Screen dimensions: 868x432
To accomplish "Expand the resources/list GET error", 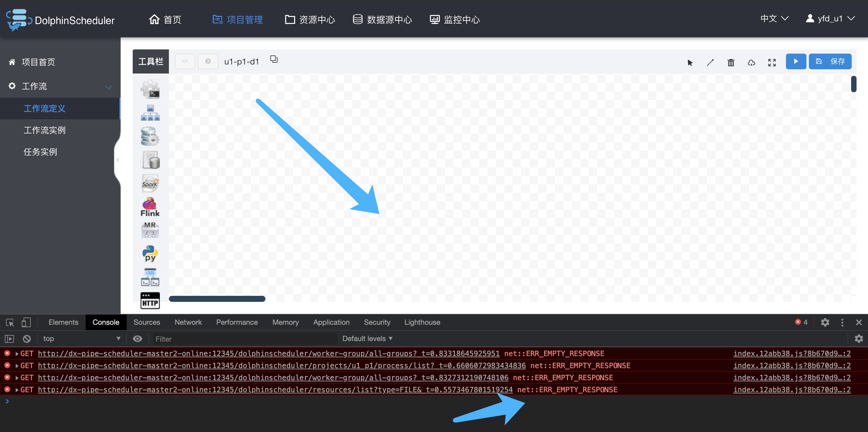I will click(17, 390).
